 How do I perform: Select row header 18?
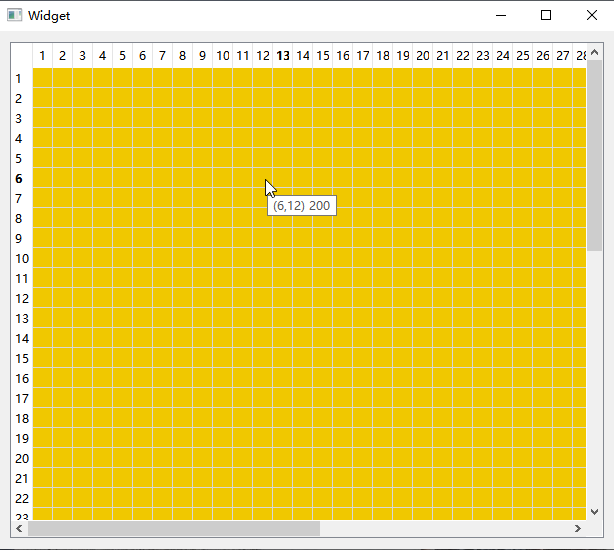[x=22, y=418]
